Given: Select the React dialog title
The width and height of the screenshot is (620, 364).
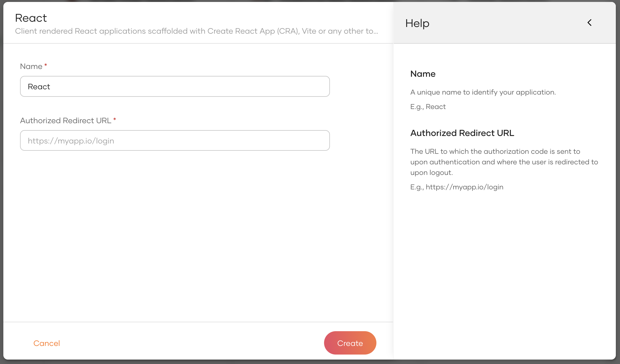Looking at the screenshot, I should (x=31, y=18).
